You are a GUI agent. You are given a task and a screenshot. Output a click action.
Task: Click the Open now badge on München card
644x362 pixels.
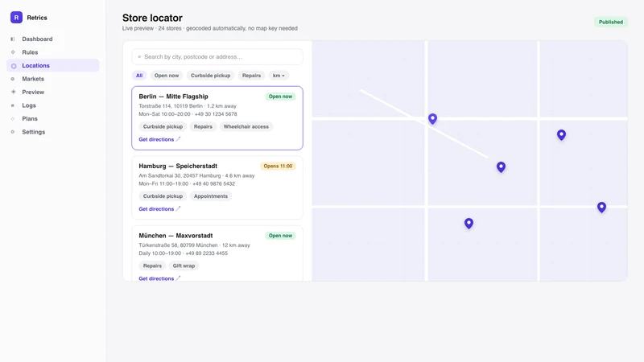click(280, 236)
